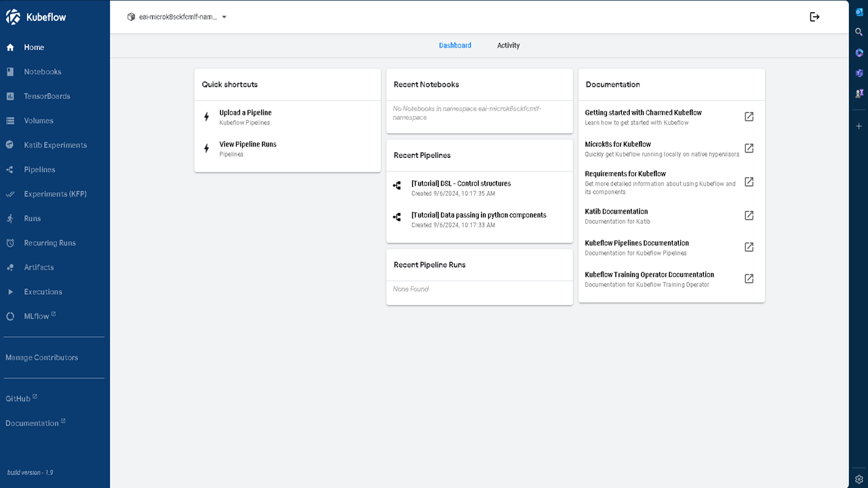Click the build version - 1.9 text
The width and height of the screenshot is (868, 488).
coord(30,472)
